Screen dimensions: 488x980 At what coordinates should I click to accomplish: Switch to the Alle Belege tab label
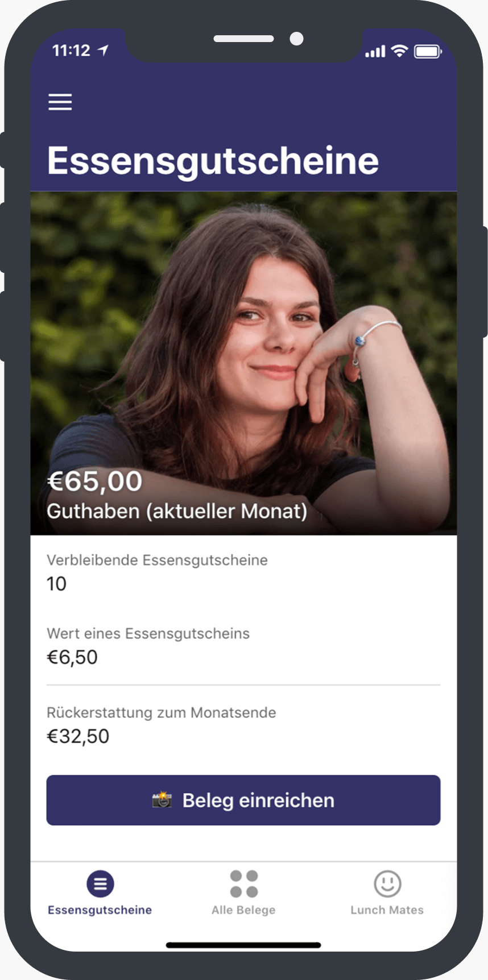pos(243,910)
